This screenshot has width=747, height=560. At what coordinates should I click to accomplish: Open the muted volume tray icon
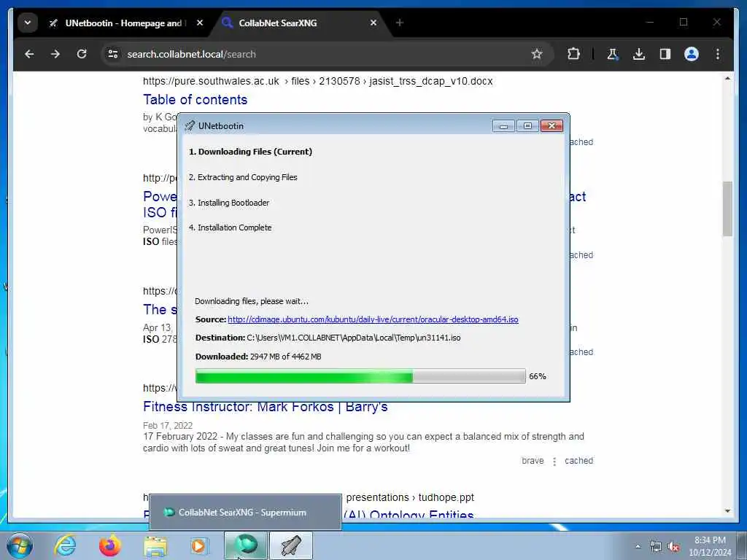tap(673, 547)
